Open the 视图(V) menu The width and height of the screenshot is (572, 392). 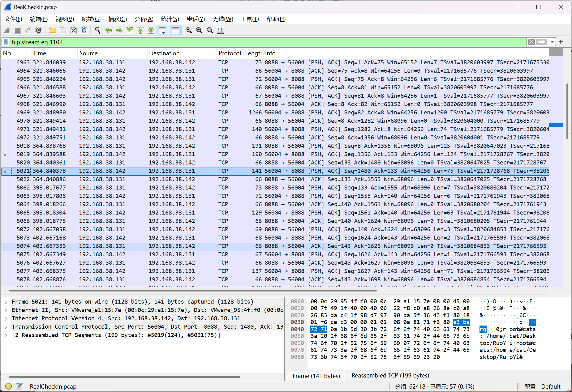(x=65, y=19)
